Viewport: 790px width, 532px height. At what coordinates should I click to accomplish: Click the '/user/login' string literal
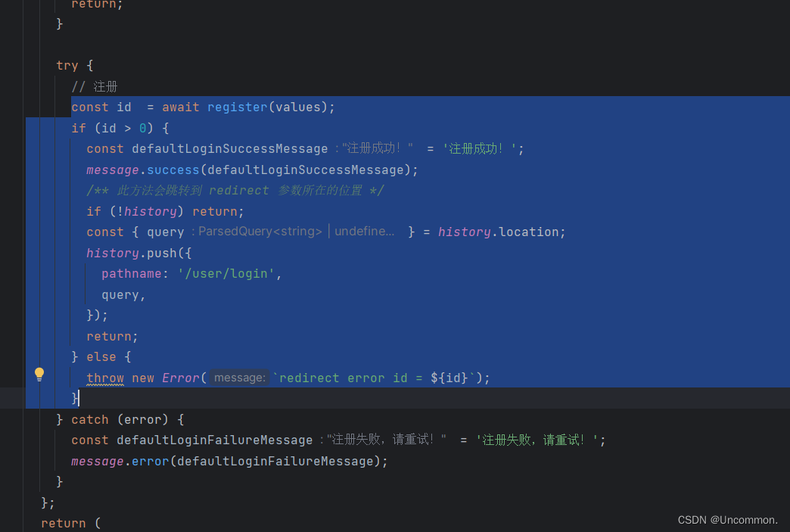pyautogui.click(x=226, y=274)
